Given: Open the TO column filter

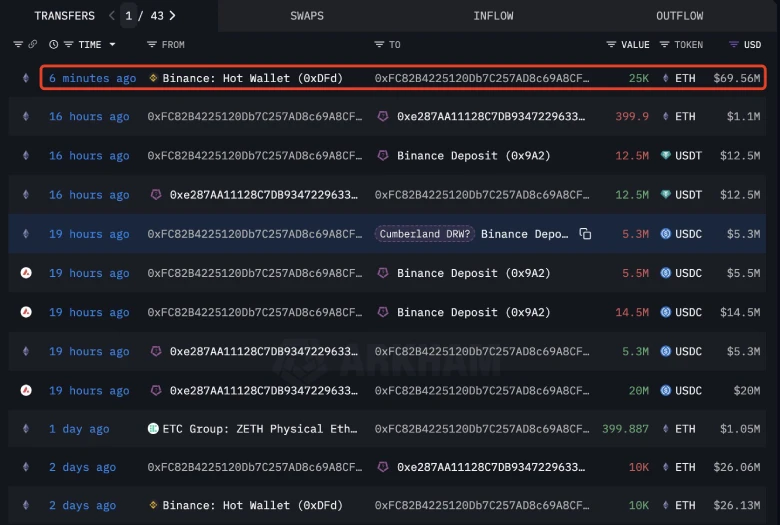Looking at the screenshot, I should point(379,45).
